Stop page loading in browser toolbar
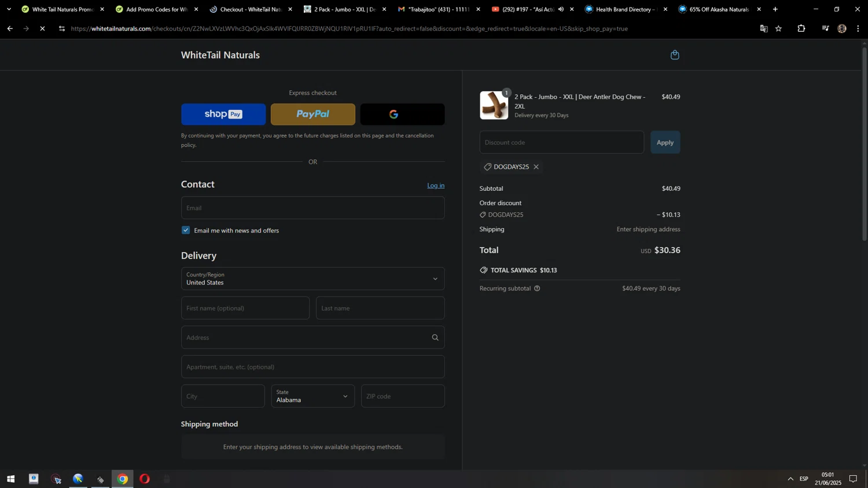 (42, 28)
